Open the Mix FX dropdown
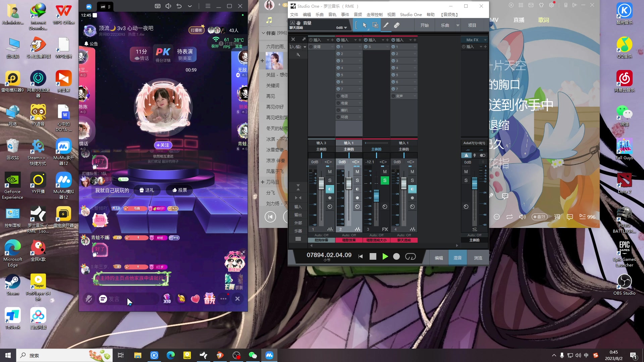This screenshot has height=362, width=644. 485,40
